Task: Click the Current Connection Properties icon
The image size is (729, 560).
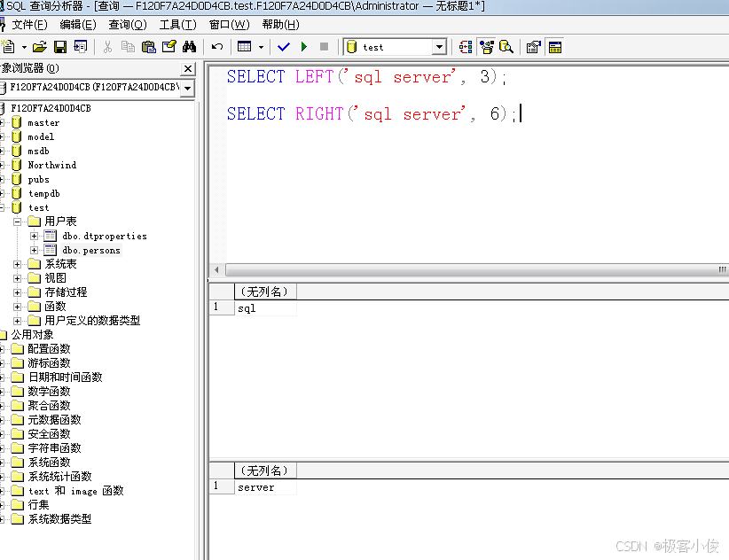Action: coord(534,47)
